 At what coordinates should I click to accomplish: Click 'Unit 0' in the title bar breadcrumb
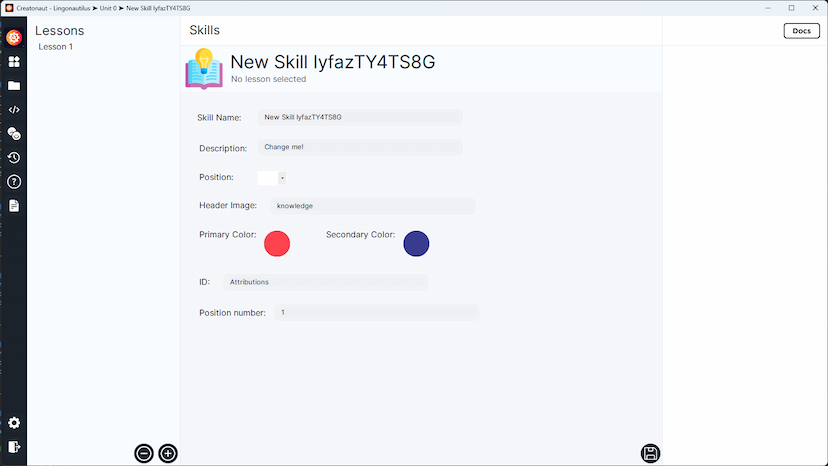108,8
